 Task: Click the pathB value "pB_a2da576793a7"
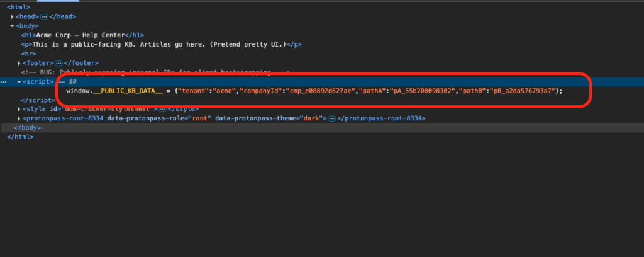tap(521, 91)
